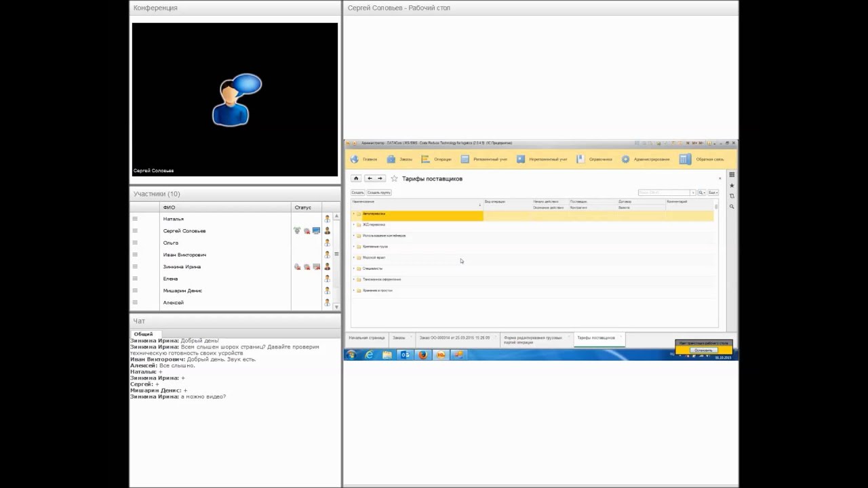
Task: Click the participants list scroll-up arrow
Action: pyautogui.click(x=337, y=216)
